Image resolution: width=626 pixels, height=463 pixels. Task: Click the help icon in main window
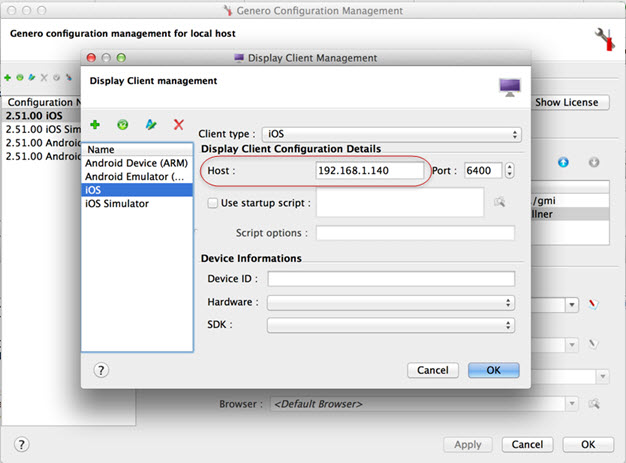pyautogui.click(x=21, y=444)
